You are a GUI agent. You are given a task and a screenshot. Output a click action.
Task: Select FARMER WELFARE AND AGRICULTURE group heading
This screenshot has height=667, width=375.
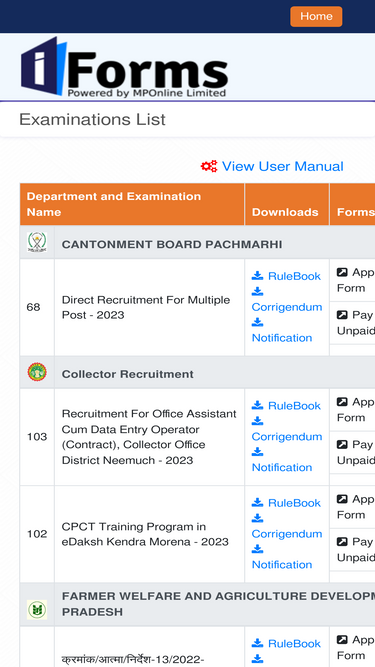click(218, 604)
